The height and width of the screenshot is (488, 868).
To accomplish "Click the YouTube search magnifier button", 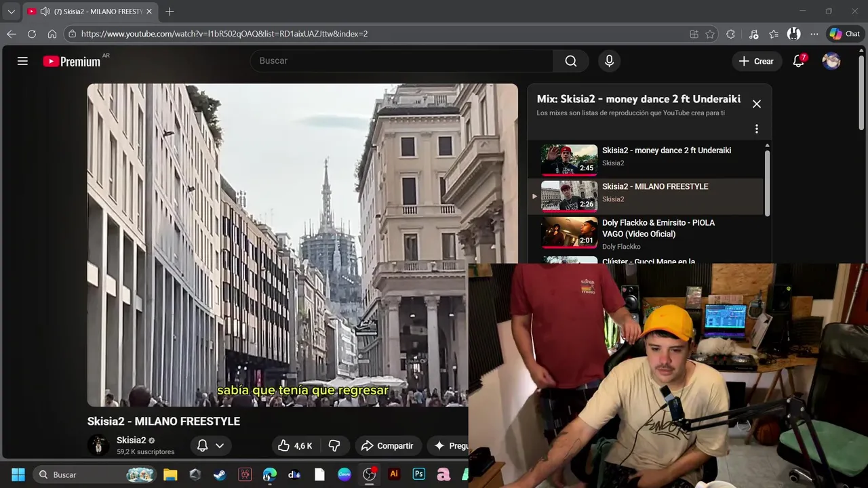I will click(x=571, y=61).
